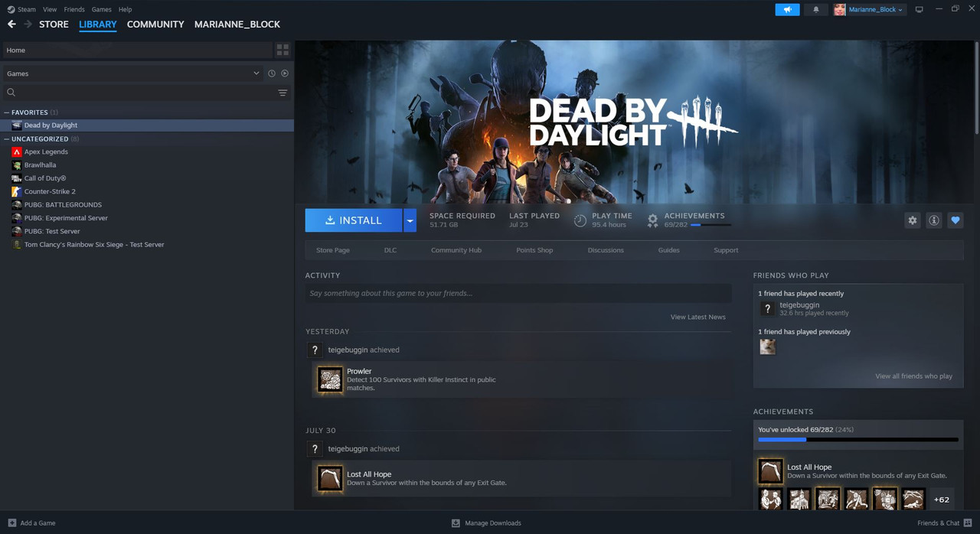The width and height of the screenshot is (980, 534).
Task: Go back with the left arrow
Action: 11,24
